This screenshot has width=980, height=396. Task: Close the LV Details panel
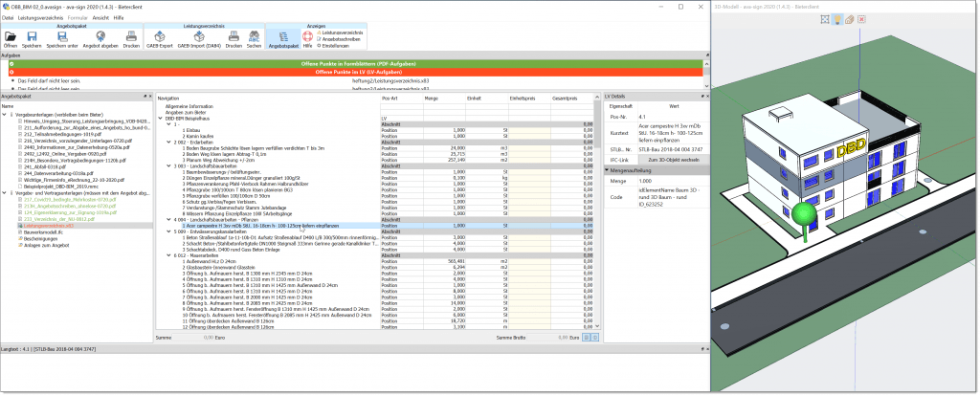707,97
